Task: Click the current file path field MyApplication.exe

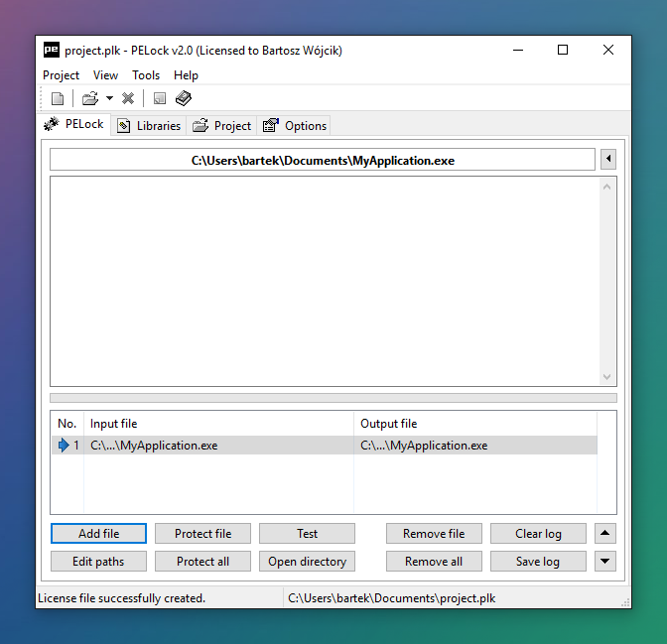Action: [323, 160]
